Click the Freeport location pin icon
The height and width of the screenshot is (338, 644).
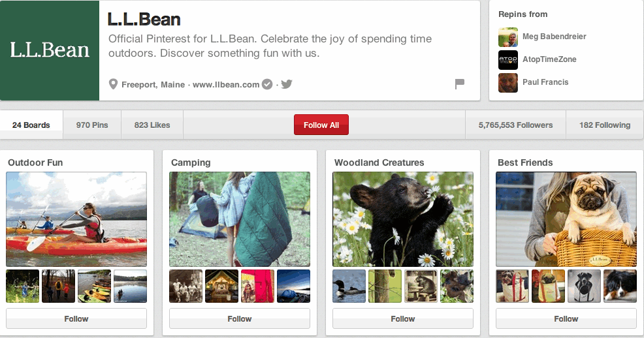(x=113, y=84)
